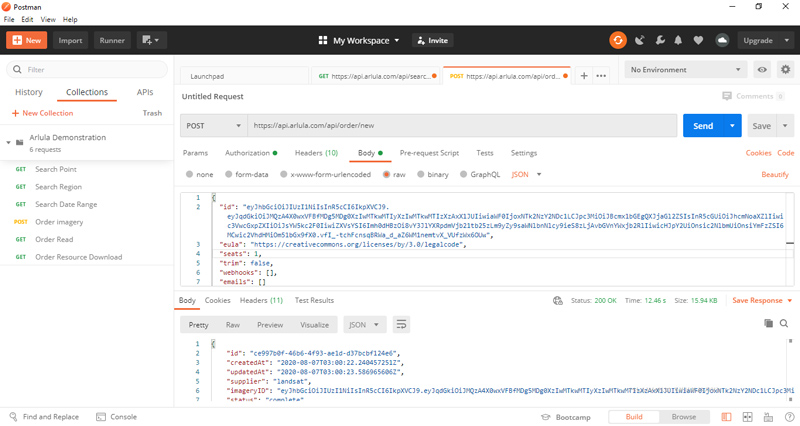Send the request

pos(703,126)
